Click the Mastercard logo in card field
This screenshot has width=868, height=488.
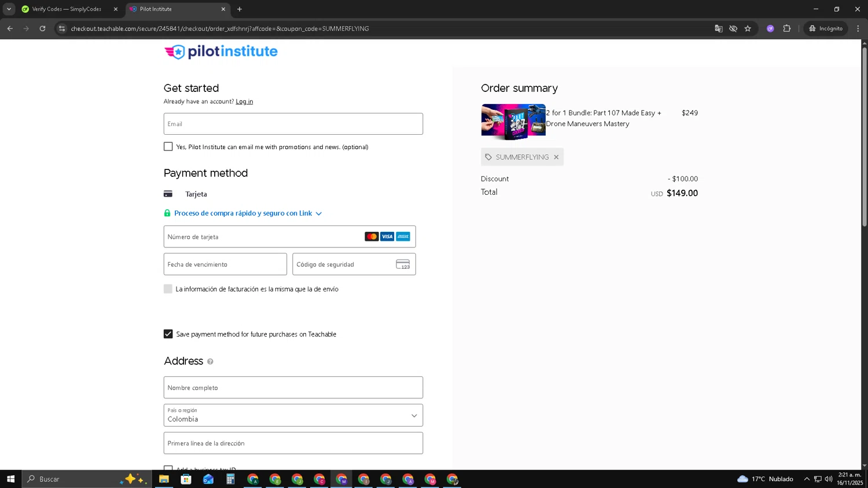pos(372,236)
